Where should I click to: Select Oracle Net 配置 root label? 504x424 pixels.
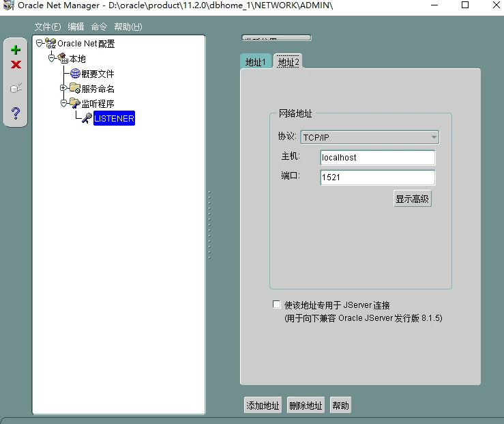[86, 44]
